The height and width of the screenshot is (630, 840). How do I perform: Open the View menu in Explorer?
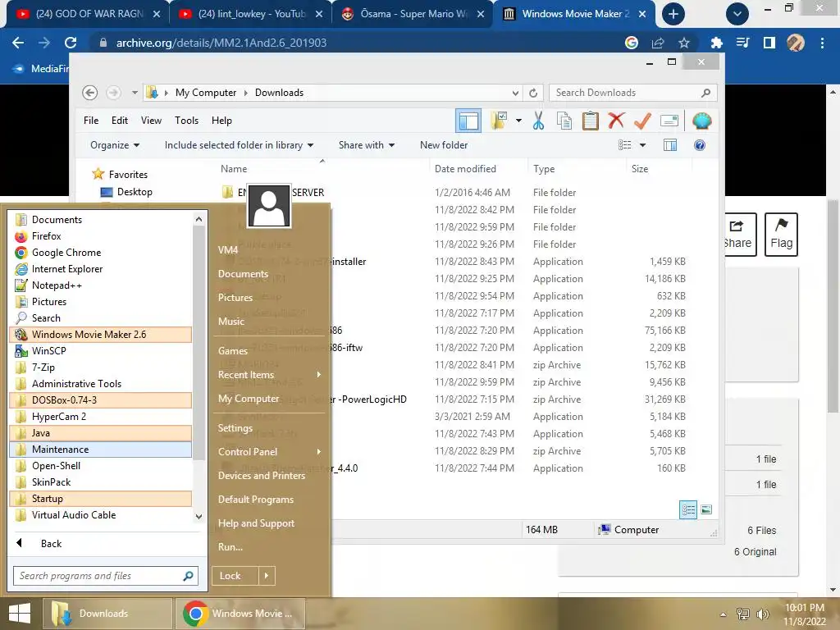(151, 121)
